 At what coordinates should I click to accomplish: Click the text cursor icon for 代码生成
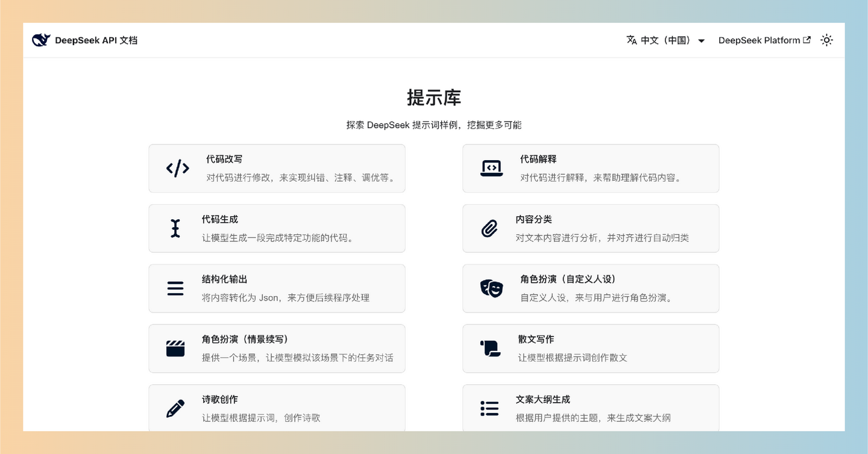175,228
